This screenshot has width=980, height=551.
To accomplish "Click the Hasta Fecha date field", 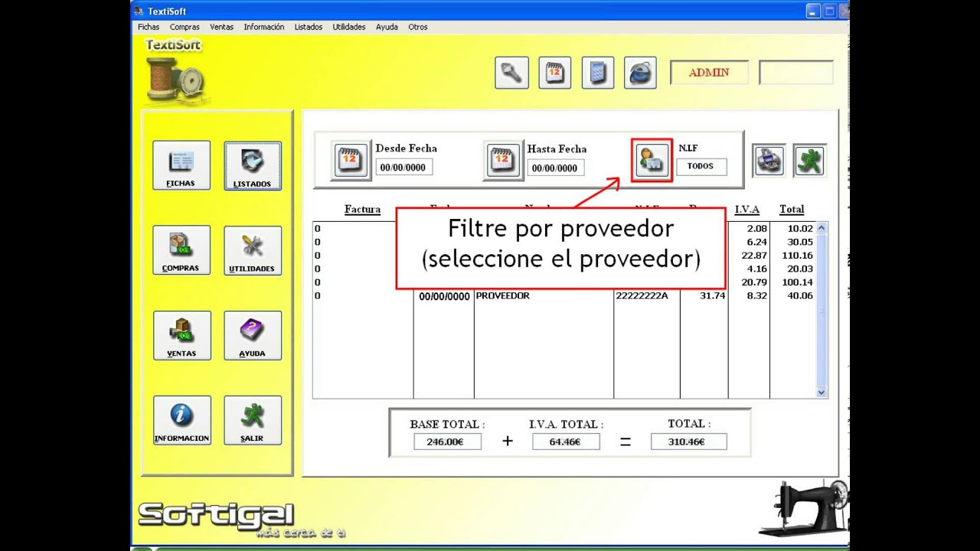I will [x=556, y=167].
